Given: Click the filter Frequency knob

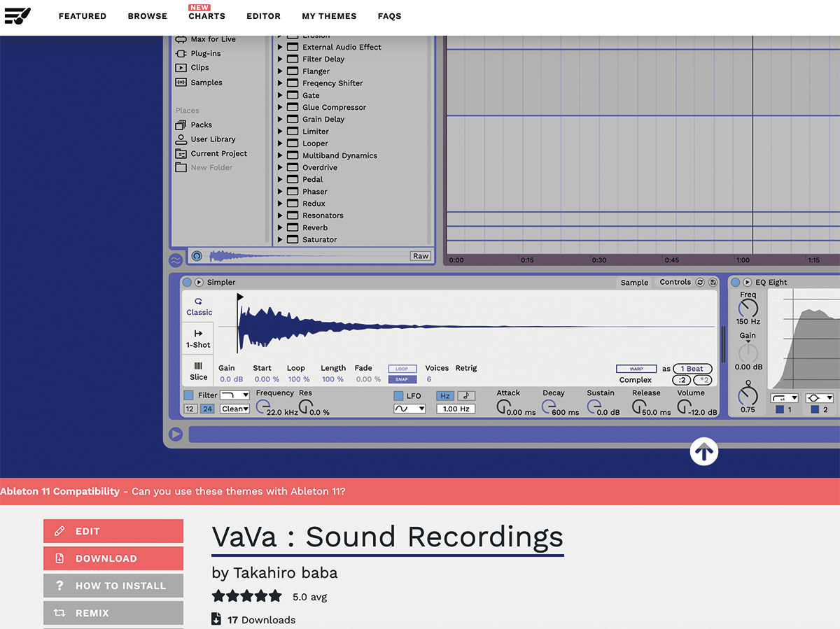Looking at the screenshot, I should [x=262, y=407].
